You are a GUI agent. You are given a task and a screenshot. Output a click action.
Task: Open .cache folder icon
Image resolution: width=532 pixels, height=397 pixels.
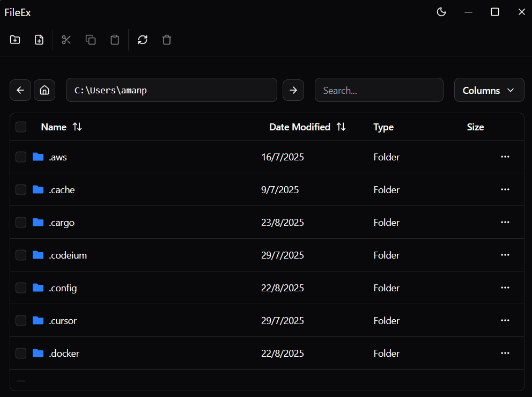coord(38,189)
